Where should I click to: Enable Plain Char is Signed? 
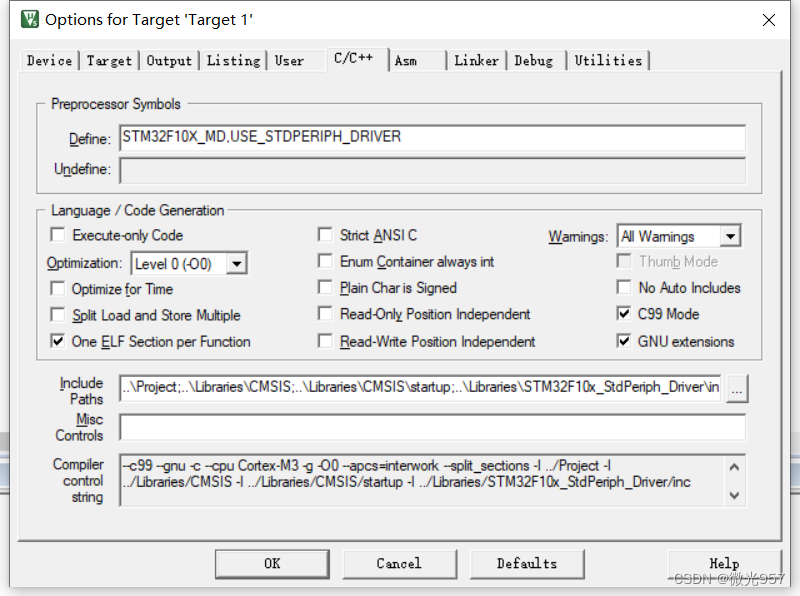click(324, 287)
